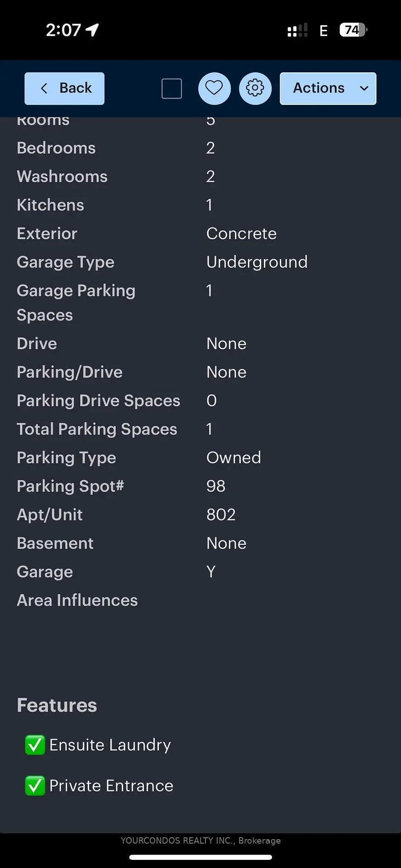Tap the heart favorite icon
Image resolution: width=401 pixels, height=868 pixels.
(x=214, y=88)
